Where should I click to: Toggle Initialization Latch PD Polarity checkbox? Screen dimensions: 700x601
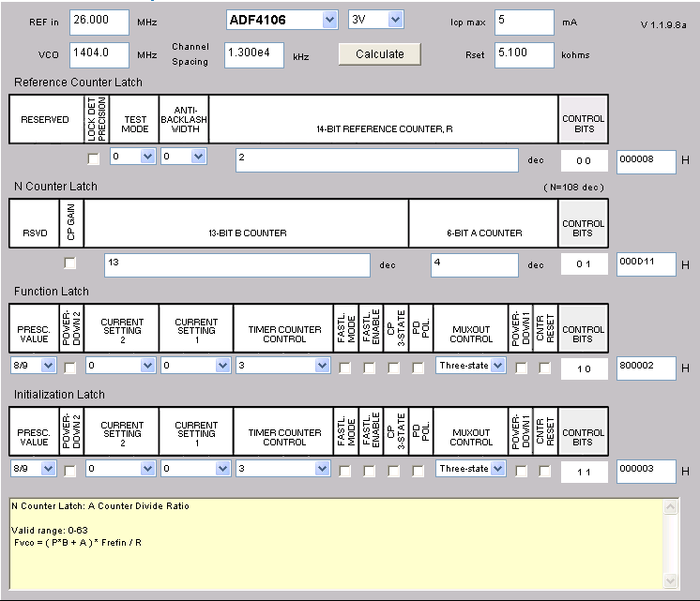point(418,472)
